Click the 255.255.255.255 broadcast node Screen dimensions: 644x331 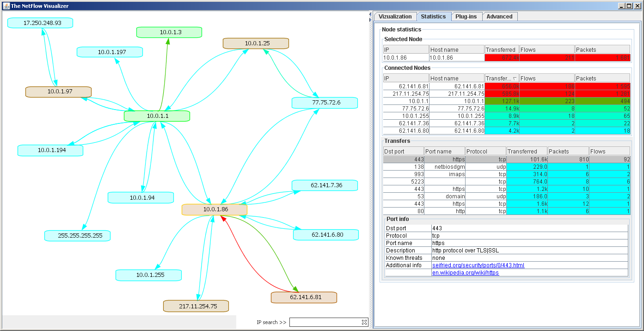point(78,235)
